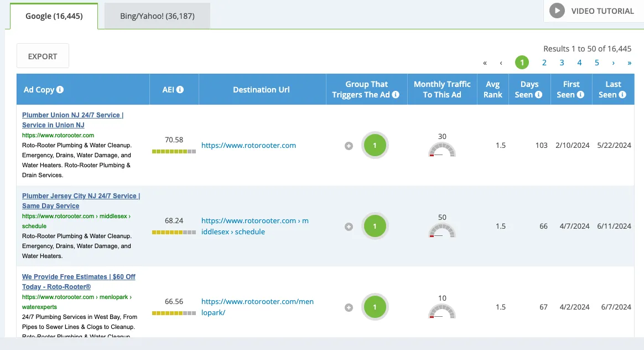Open ad title Plumber Jersey City NJ 24/7 Service

click(81, 200)
